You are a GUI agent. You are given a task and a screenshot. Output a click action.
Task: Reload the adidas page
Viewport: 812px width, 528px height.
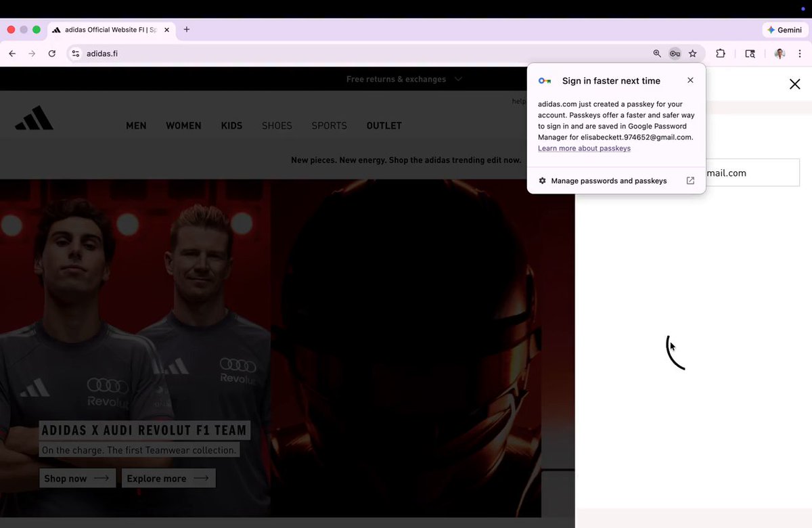click(x=51, y=53)
